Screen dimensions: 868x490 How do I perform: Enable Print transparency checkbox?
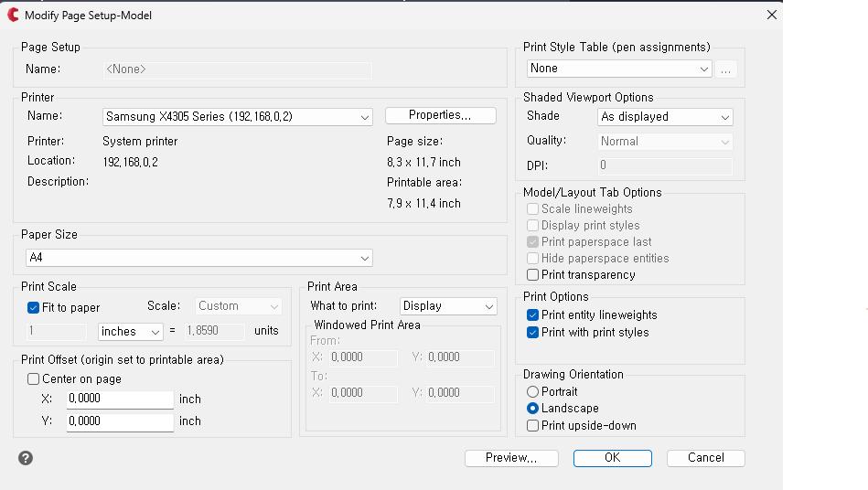coord(533,274)
